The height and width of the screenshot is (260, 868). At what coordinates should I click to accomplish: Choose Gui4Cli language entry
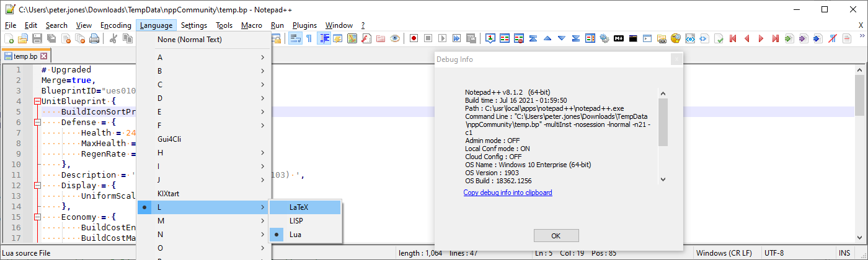[x=203, y=139]
